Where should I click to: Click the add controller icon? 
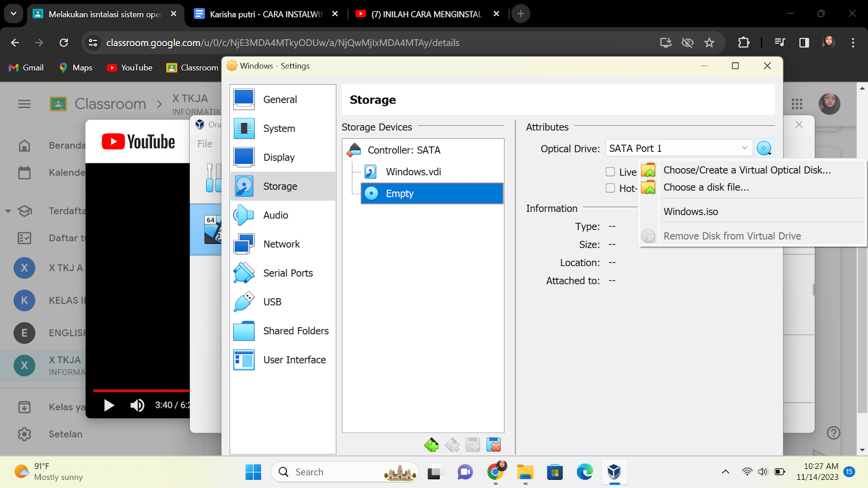click(x=432, y=445)
